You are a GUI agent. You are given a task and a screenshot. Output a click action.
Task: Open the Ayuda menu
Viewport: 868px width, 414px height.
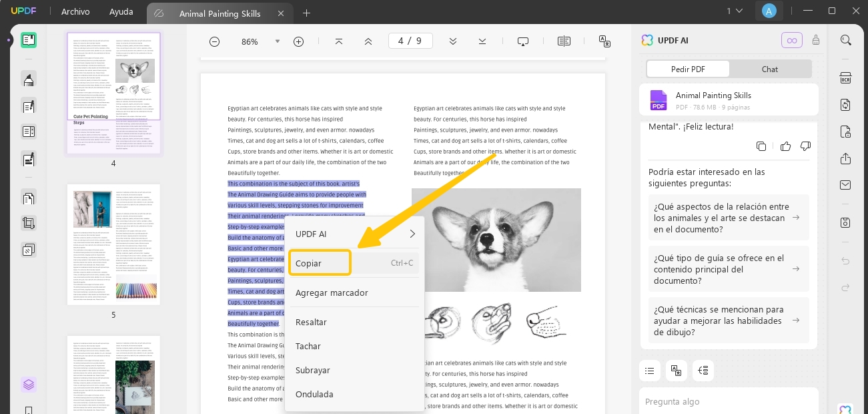click(121, 11)
